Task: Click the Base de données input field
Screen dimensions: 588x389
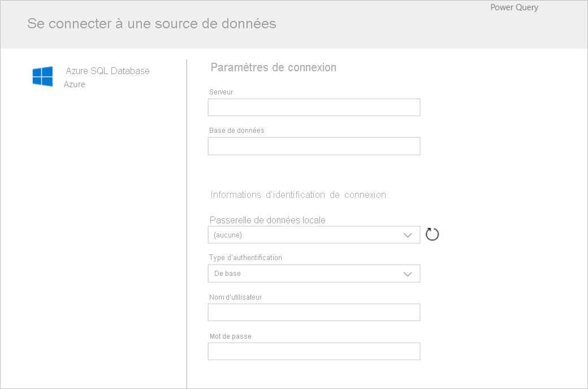Action: [x=314, y=146]
